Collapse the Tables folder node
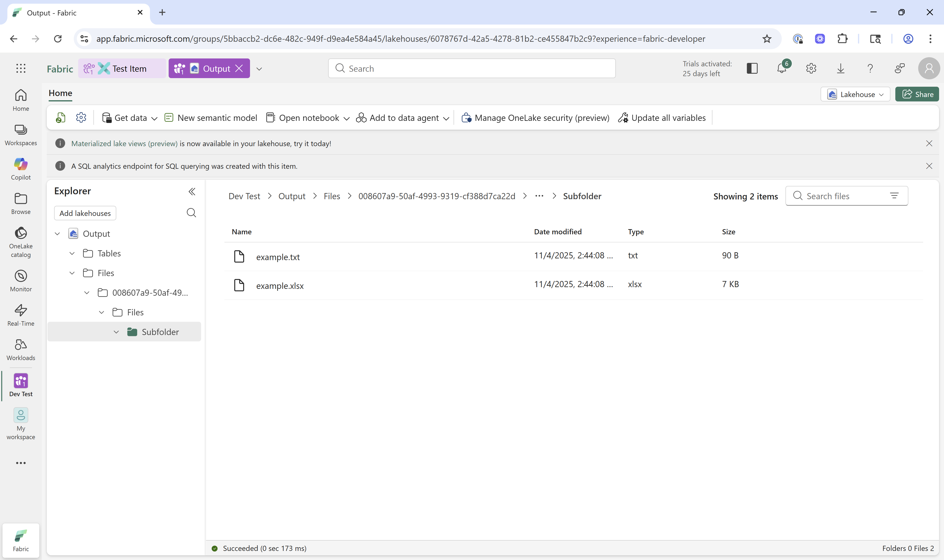The height and width of the screenshot is (560, 944). pos(72,253)
